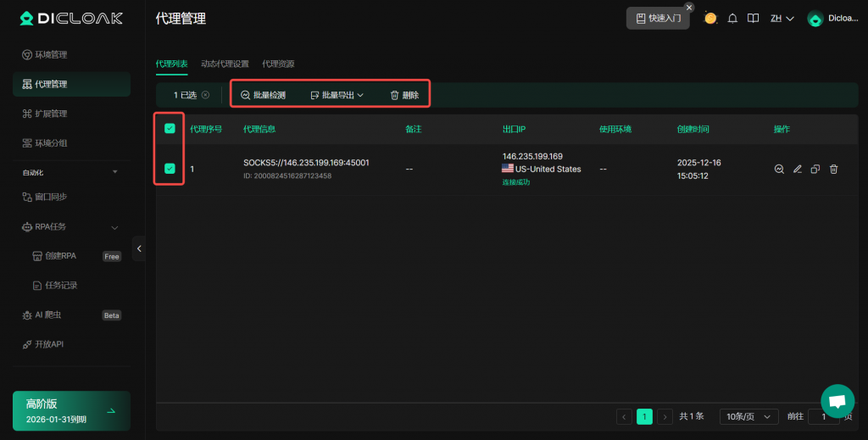Click the trash icon in proxy row
868x440 pixels.
tap(833, 170)
